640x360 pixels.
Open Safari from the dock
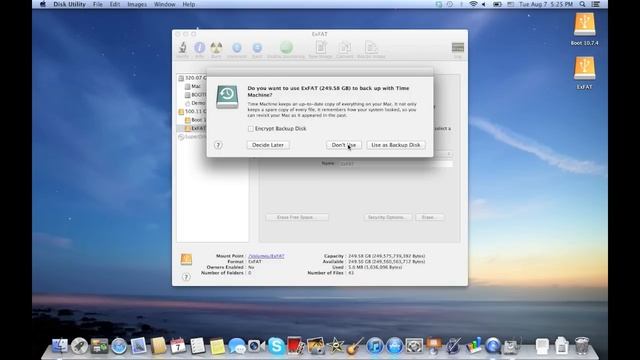(x=119, y=346)
